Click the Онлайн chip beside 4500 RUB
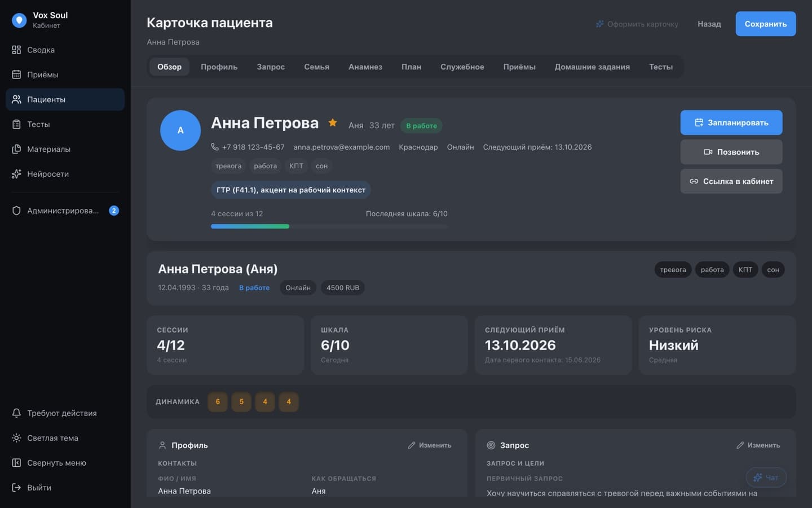This screenshot has width=812, height=508. pos(298,288)
